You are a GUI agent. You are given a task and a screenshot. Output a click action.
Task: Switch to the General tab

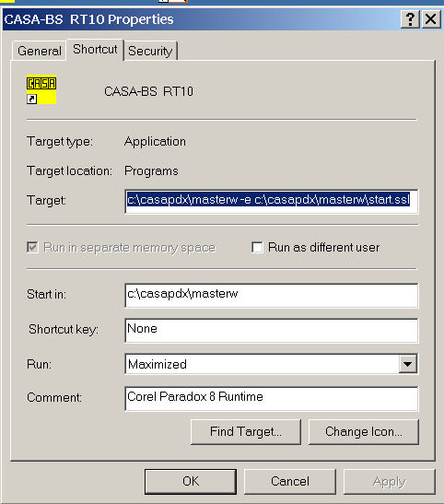[x=40, y=51]
